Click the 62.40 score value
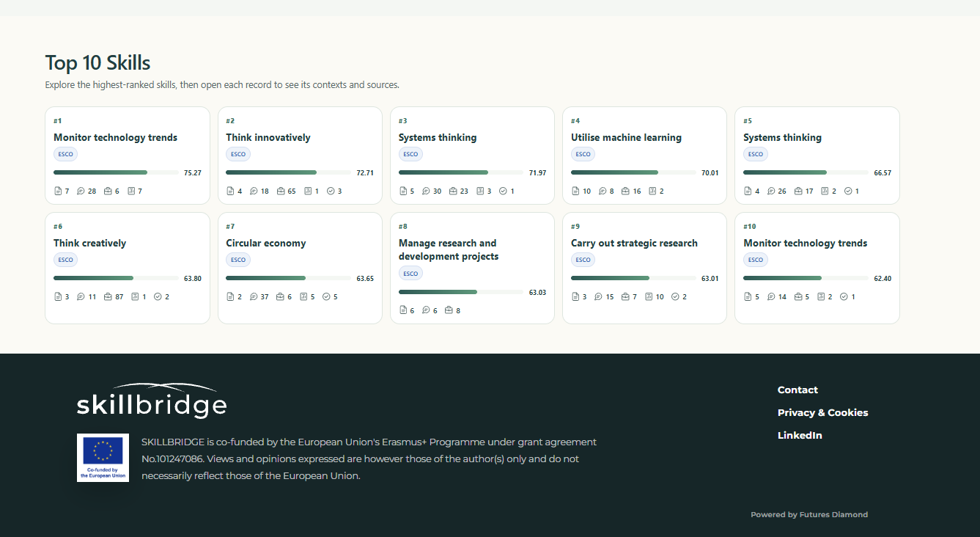The height and width of the screenshot is (537, 980). (883, 279)
